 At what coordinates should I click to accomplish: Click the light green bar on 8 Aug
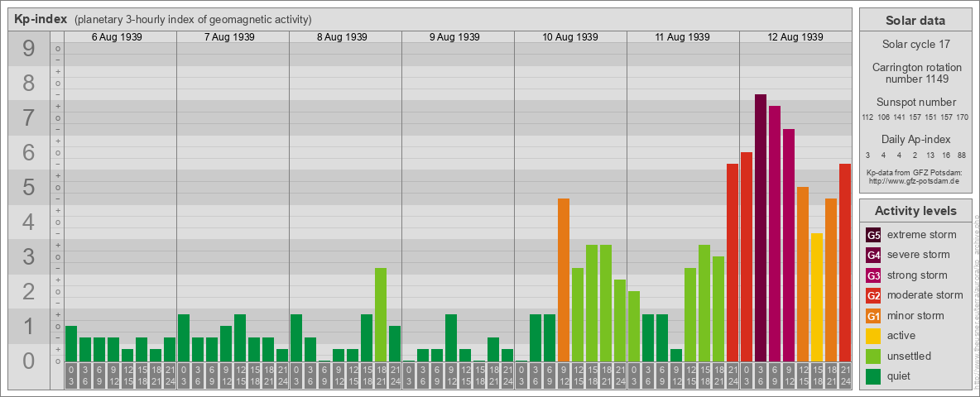[381, 314]
